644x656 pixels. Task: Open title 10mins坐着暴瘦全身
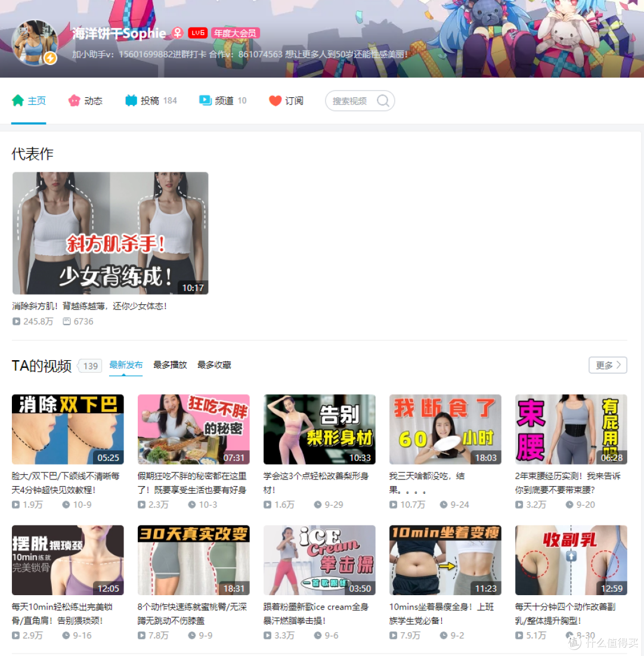tap(441, 614)
